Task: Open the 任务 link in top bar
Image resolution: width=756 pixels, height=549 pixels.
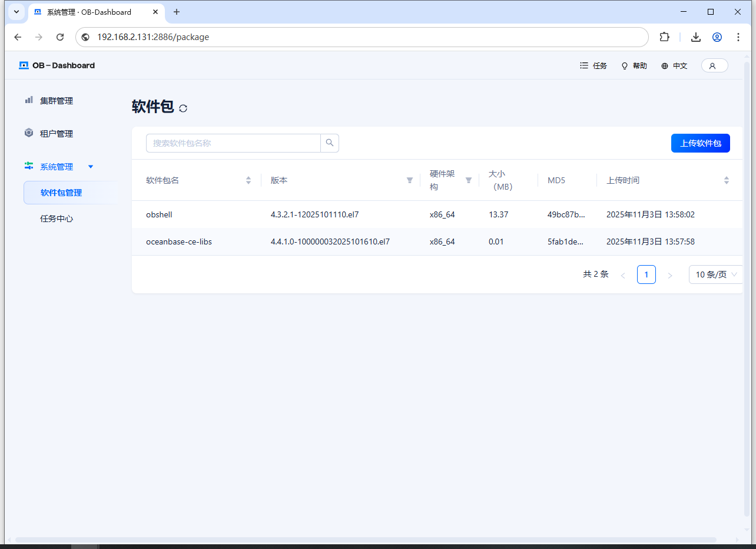Action: pyautogui.click(x=593, y=66)
